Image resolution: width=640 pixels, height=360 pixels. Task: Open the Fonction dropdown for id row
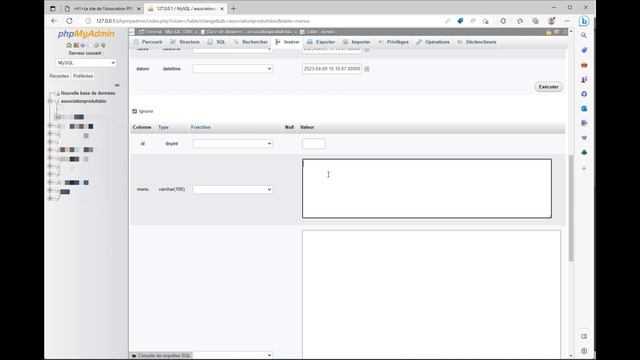point(233,143)
